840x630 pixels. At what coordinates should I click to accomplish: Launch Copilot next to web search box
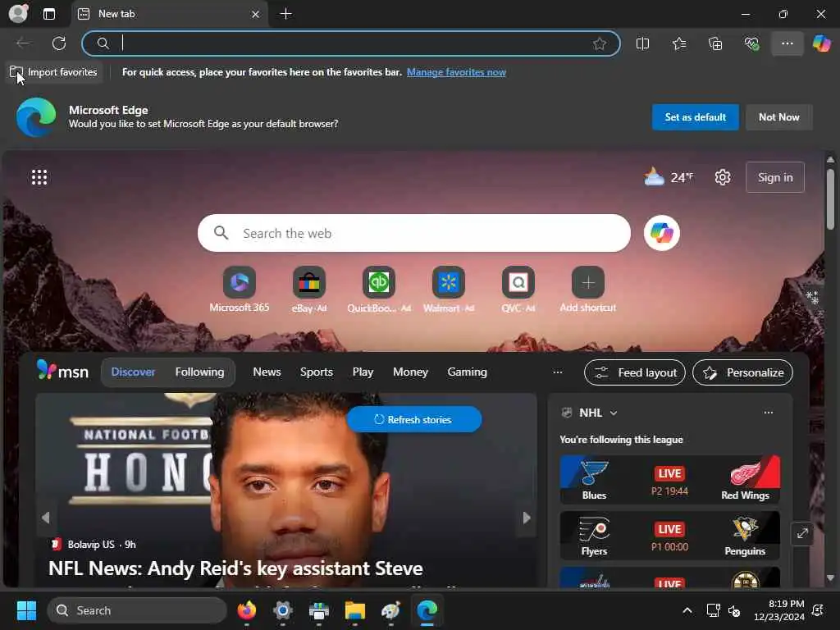662,233
